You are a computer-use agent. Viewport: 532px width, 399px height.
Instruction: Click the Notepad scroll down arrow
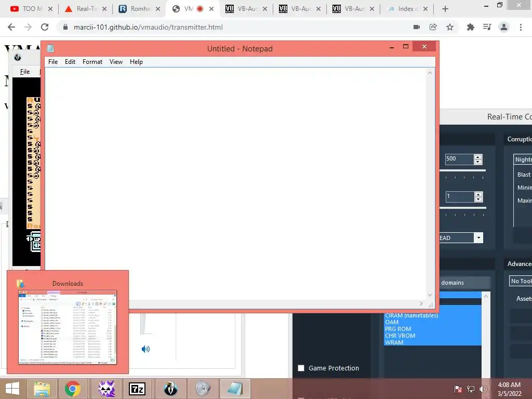pos(430,295)
